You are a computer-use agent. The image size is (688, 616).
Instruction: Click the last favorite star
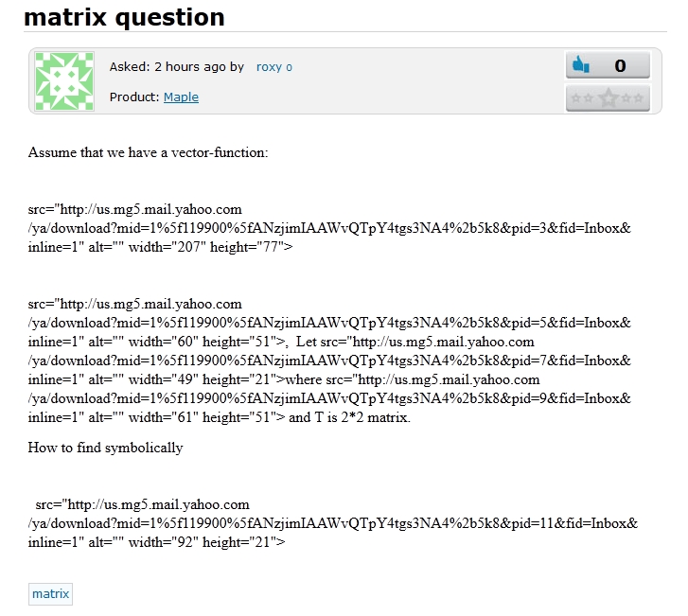click(x=639, y=97)
